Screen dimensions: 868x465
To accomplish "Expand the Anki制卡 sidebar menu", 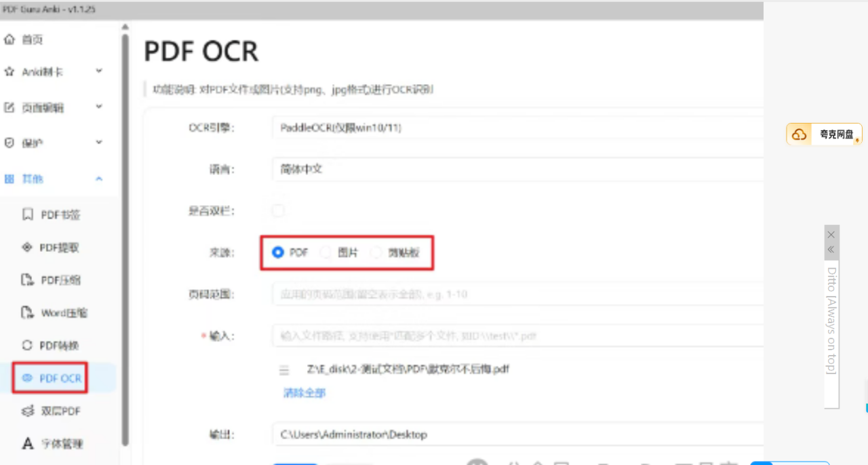I will 99,71.
